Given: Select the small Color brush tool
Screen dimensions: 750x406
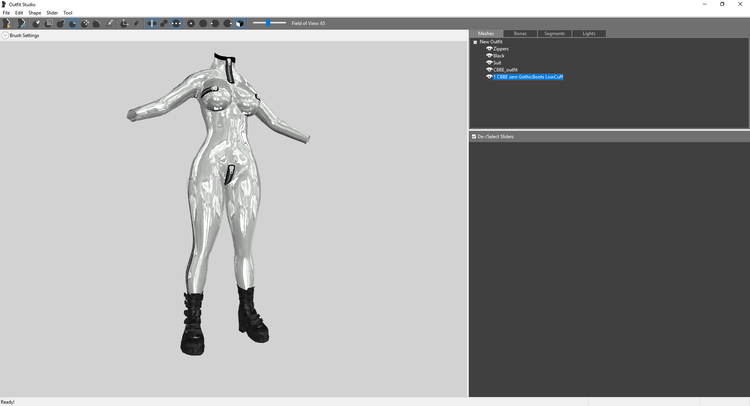Looking at the screenshot, I should pos(136,23).
